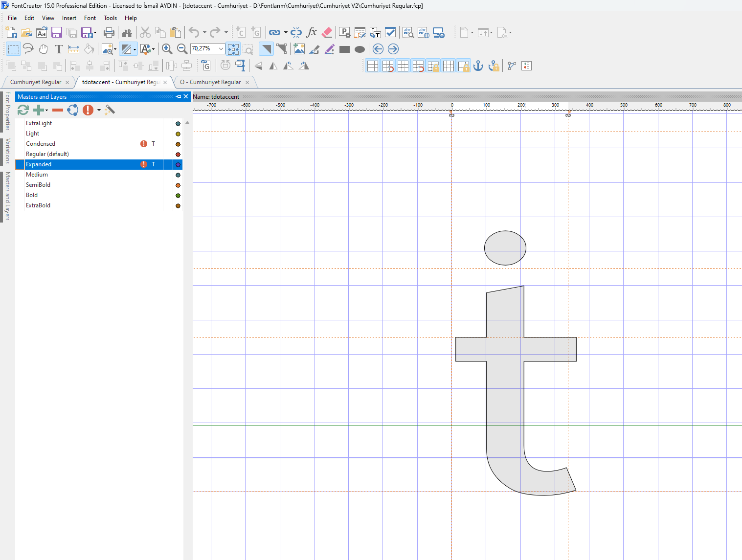742x560 pixels.
Task: Select the Measure ruler tool
Action: [74, 49]
